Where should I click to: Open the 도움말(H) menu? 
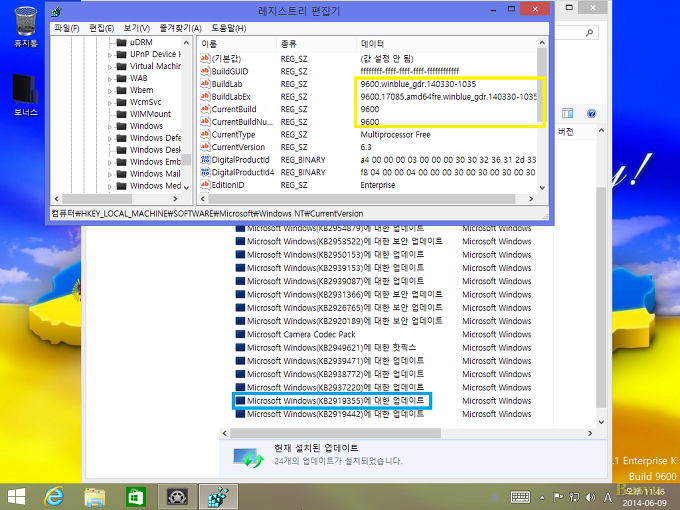click(x=229, y=28)
